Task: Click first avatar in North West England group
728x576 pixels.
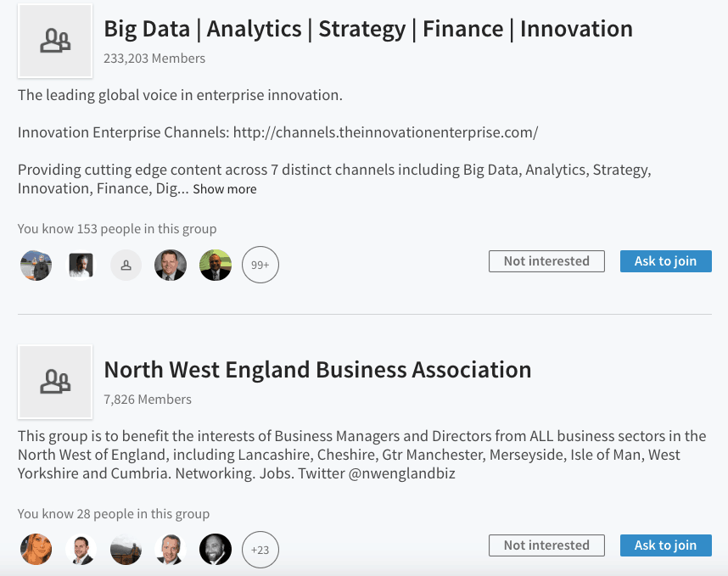Action: [36, 549]
